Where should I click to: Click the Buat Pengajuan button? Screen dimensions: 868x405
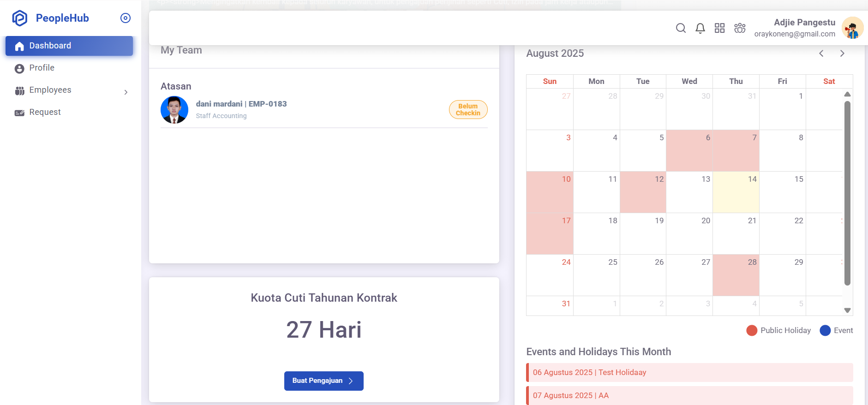pos(323,381)
